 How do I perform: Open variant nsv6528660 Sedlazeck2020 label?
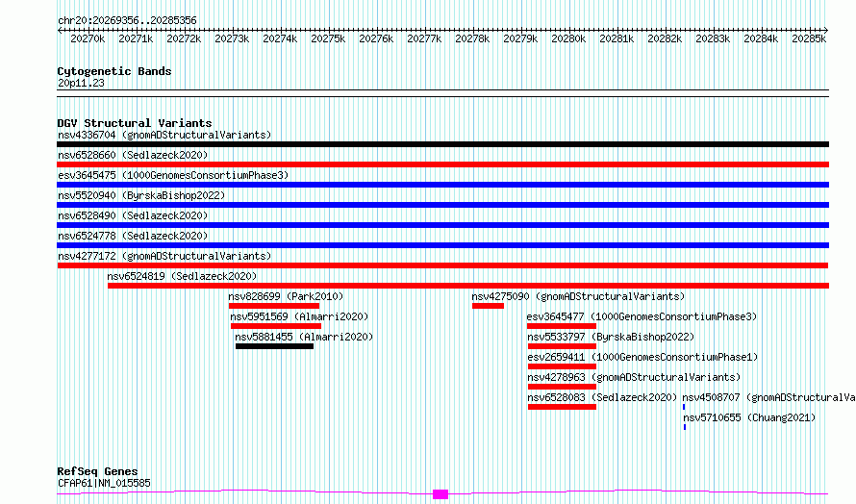click(133, 155)
